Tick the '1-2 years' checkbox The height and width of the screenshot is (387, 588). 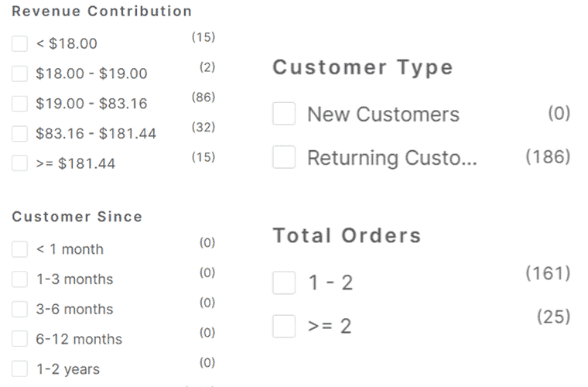point(20,369)
